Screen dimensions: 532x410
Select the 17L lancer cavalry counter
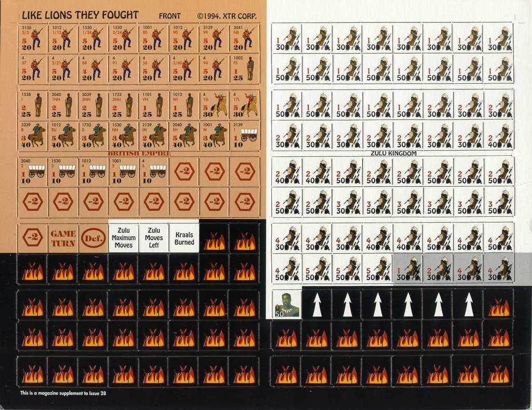[244, 105]
